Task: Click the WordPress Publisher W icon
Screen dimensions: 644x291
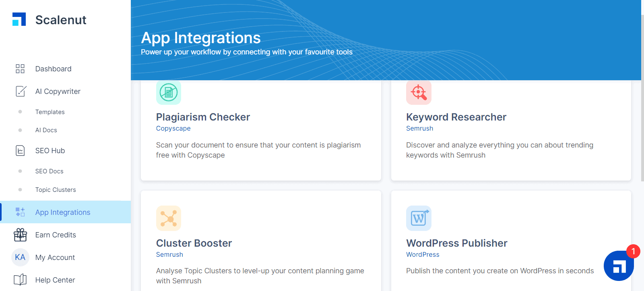Action: [419, 218]
